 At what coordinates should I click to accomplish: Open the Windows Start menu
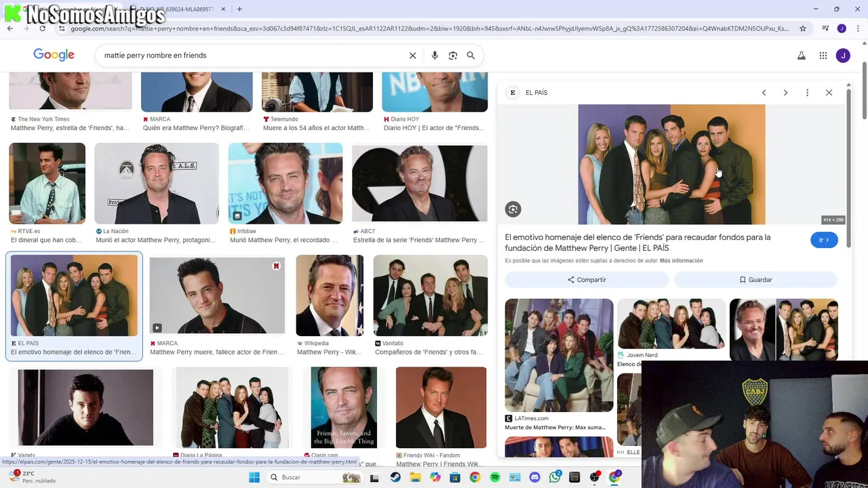tap(254, 477)
